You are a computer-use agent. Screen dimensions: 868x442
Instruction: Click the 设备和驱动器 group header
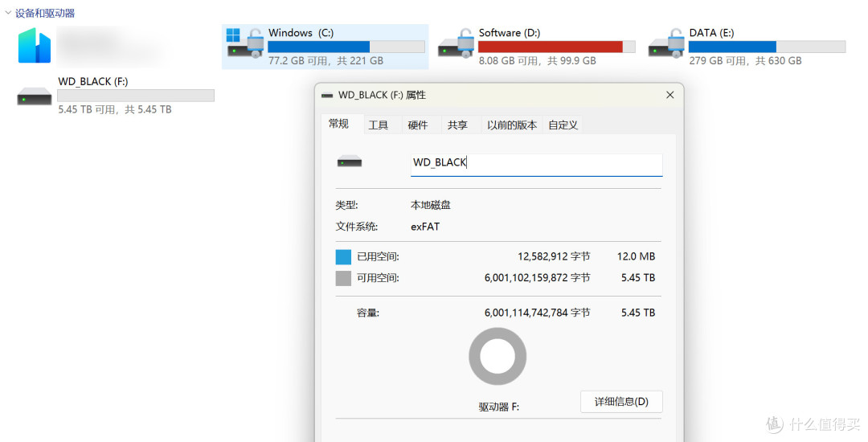[x=45, y=13]
